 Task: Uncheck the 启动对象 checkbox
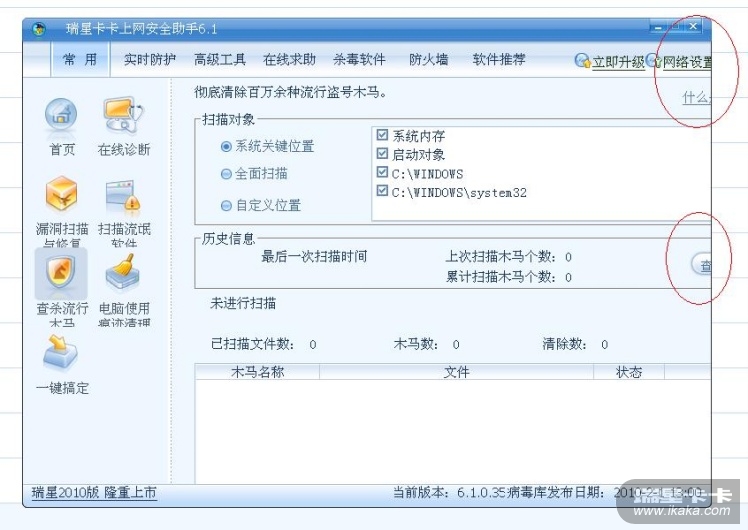(x=382, y=153)
